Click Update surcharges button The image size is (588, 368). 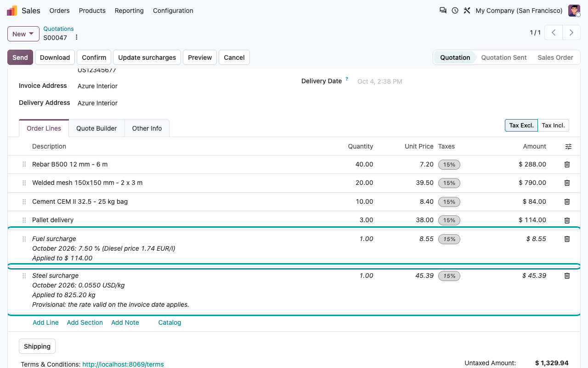click(x=147, y=57)
